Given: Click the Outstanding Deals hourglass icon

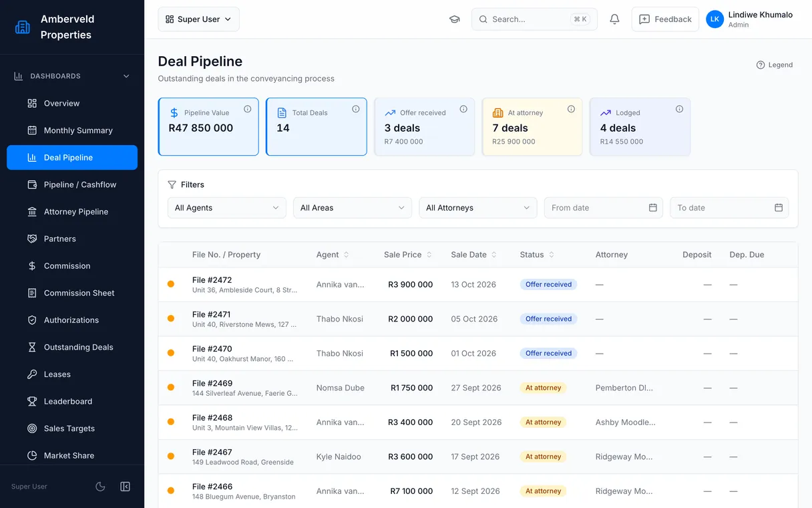Looking at the screenshot, I should pos(32,347).
